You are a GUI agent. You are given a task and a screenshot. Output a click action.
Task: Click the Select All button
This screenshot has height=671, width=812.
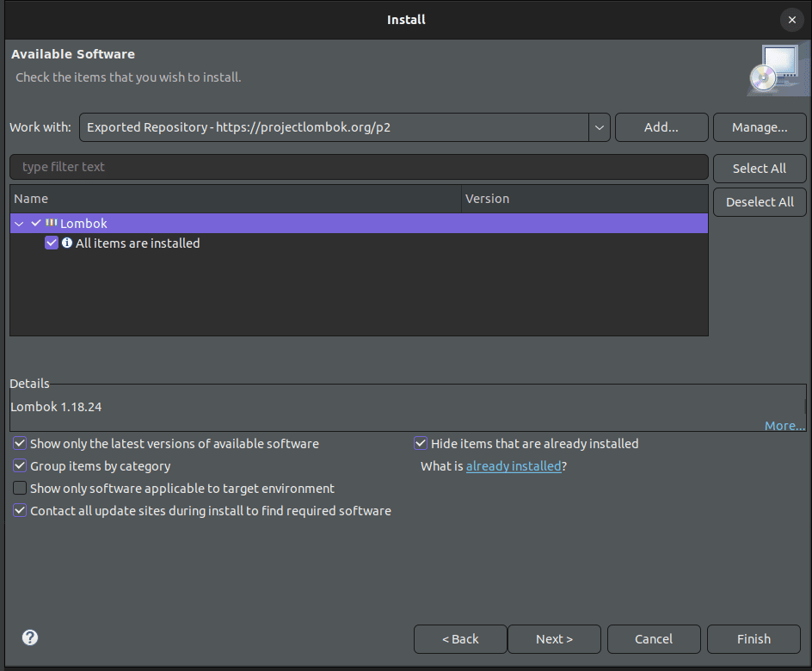759,168
